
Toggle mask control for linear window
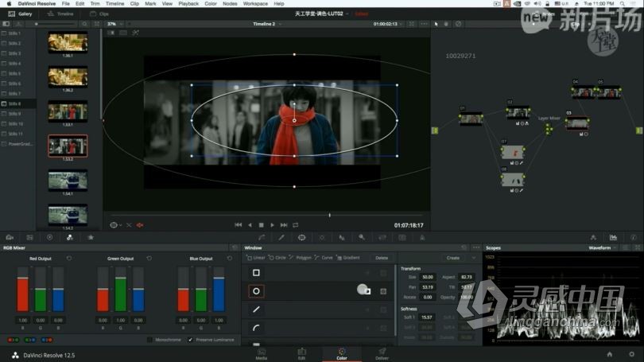pyautogui.click(x=383, y=273)
